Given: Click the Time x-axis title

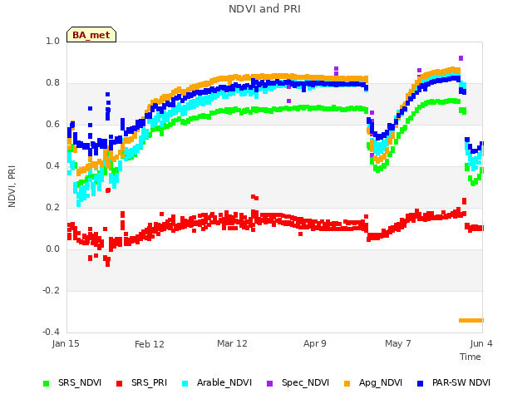Looking at the screenshot, I should click(470, 357).
